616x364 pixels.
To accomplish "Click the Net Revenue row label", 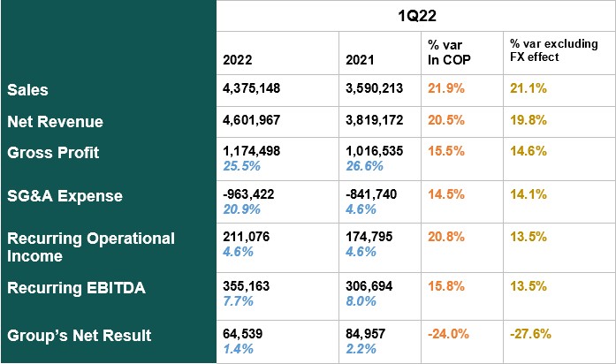I will click(x=55, y=121).
